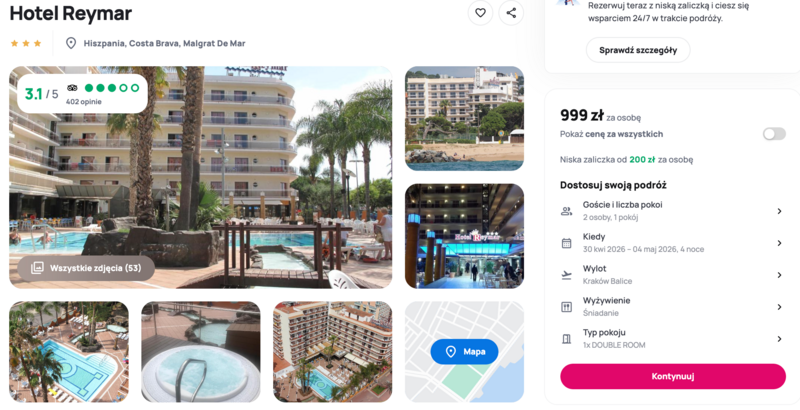Image resolution: width=800 pixels, height=410 pixels.
Task: Click the meal icon beside Wyżywienie
Action: (x=566, y=307)
